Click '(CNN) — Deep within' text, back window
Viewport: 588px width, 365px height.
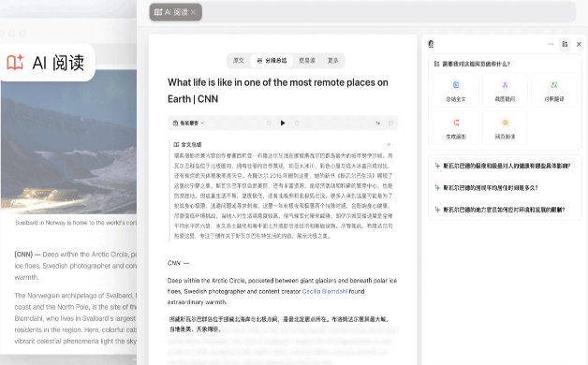pyautogui.click(x=76, y=266)
